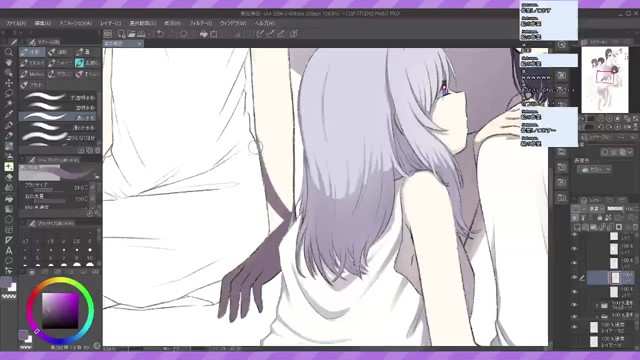This screenshot has width=640, height=360.
Task: Click brush size value stepper arrows
Action: (x=86, y=187)
